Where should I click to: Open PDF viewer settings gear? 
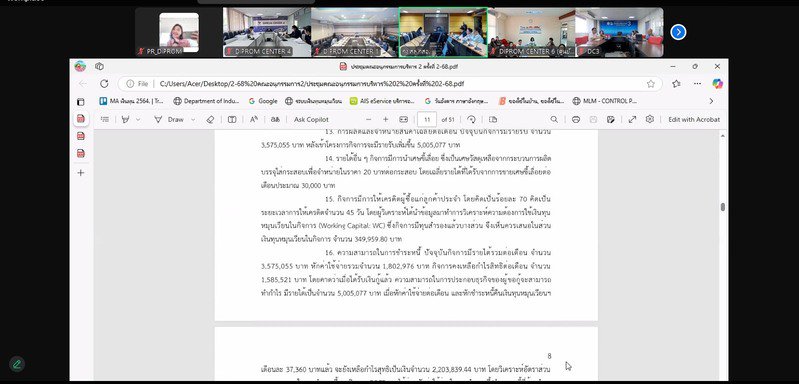(650, 119)
